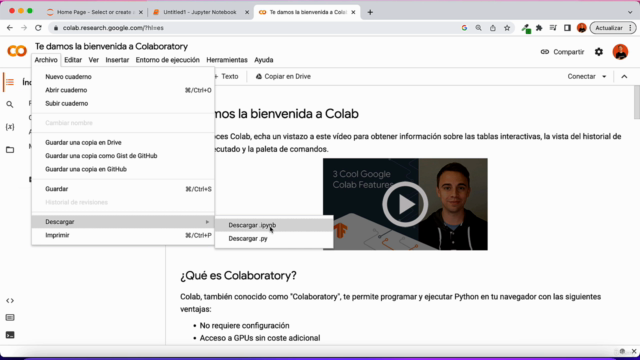Click the Compartir button
This screenshot has height=360, width=640.
click(x=562, y=52)
